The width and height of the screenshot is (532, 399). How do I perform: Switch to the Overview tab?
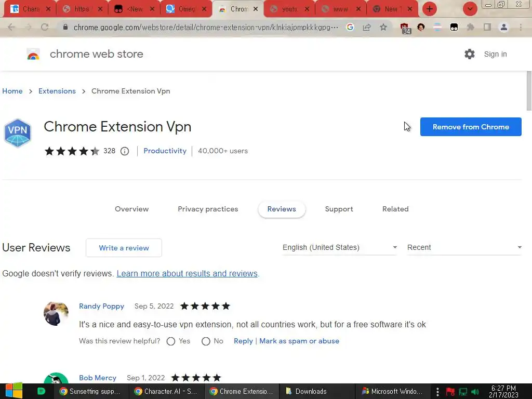[131, 209]
